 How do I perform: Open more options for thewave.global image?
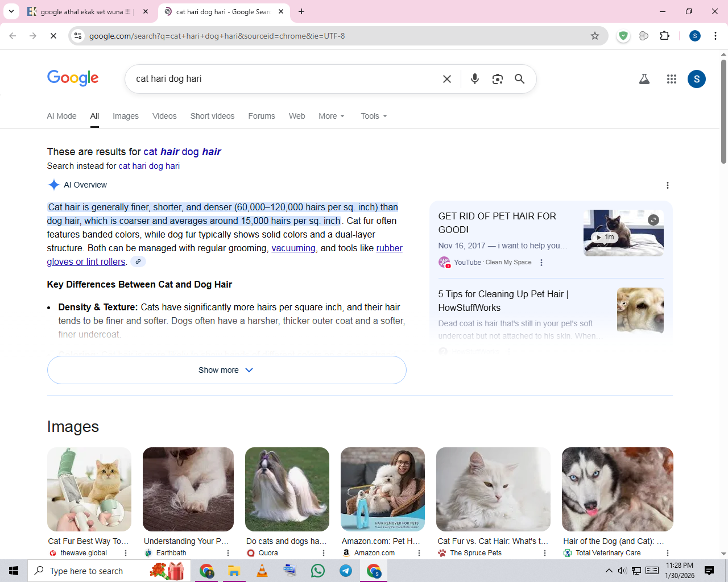click(x=126, y=553)
